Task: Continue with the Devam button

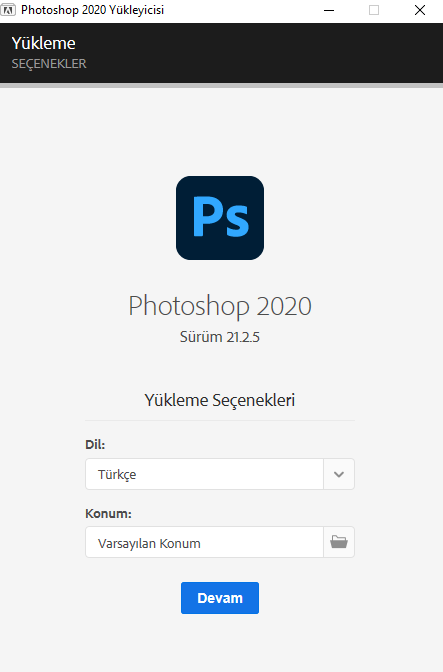Action: click(220, 598)
